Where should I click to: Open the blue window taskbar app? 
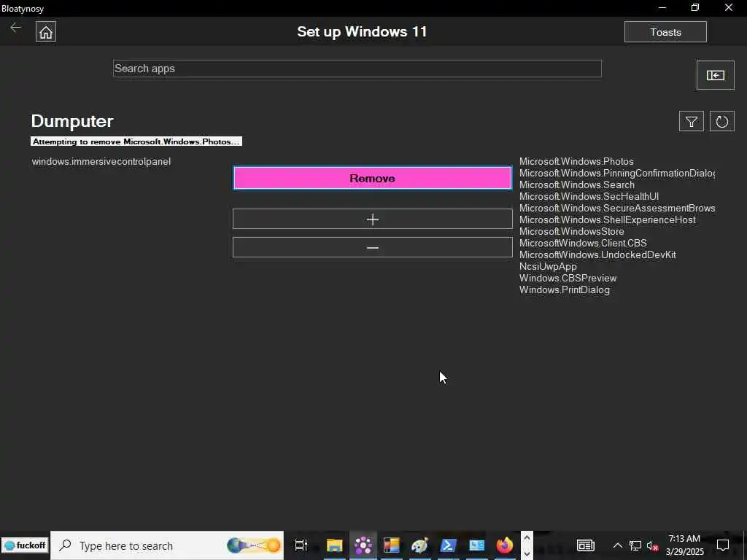tap(476, 545)
